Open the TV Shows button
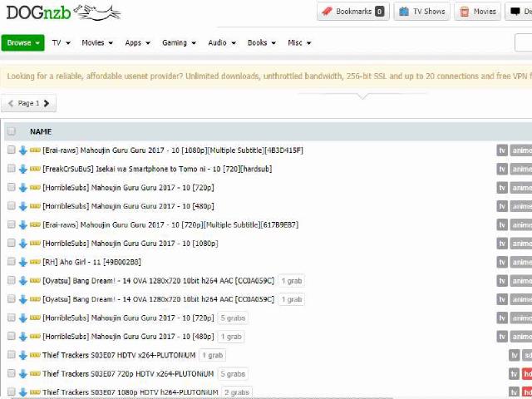The width and height of the screenshot is (532, 399). pos(421,12)
